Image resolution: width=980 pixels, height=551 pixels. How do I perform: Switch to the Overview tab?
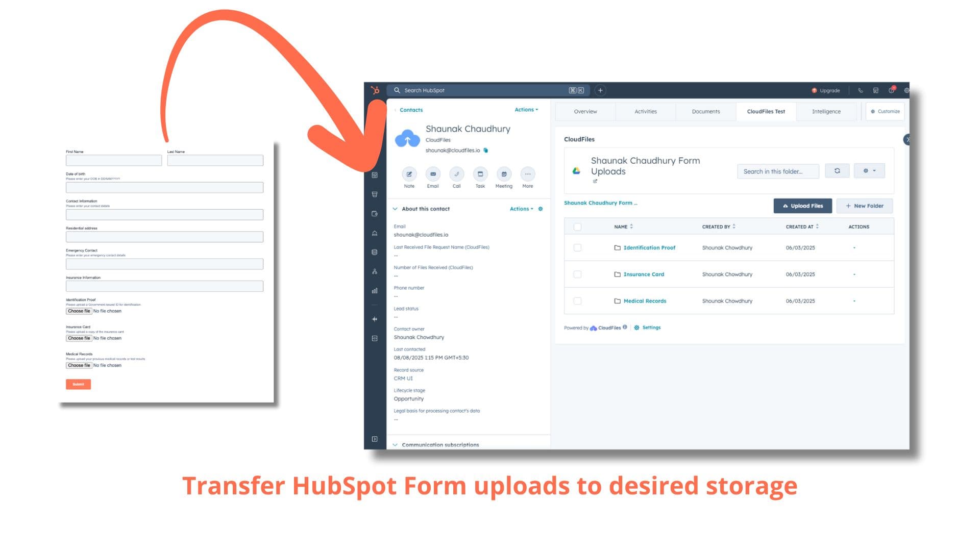click(x=585, y=111)
